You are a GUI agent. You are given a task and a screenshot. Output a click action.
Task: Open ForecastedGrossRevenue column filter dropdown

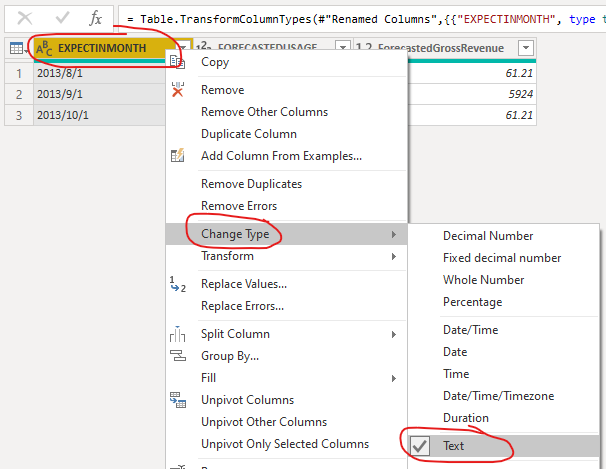click(x=526, y=48)
